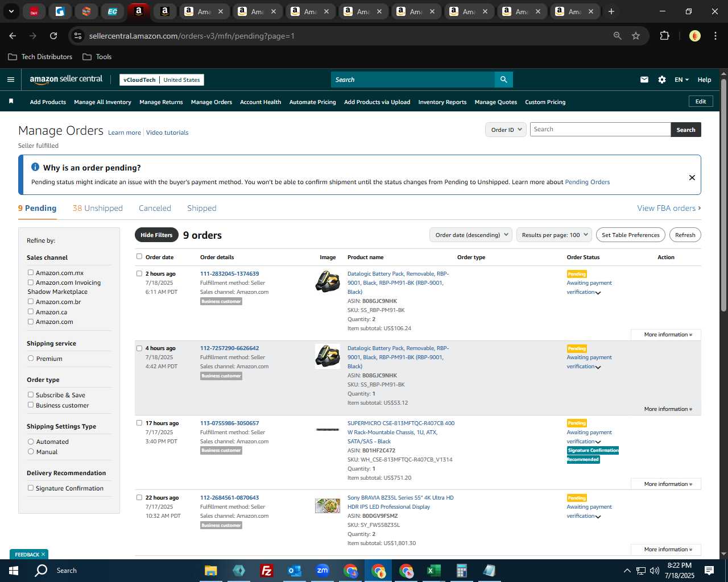Dismiss the FEEDBACK tab's close x
Image resolution: width=728 pixels, height=582 pixels.
click(43, 554)
